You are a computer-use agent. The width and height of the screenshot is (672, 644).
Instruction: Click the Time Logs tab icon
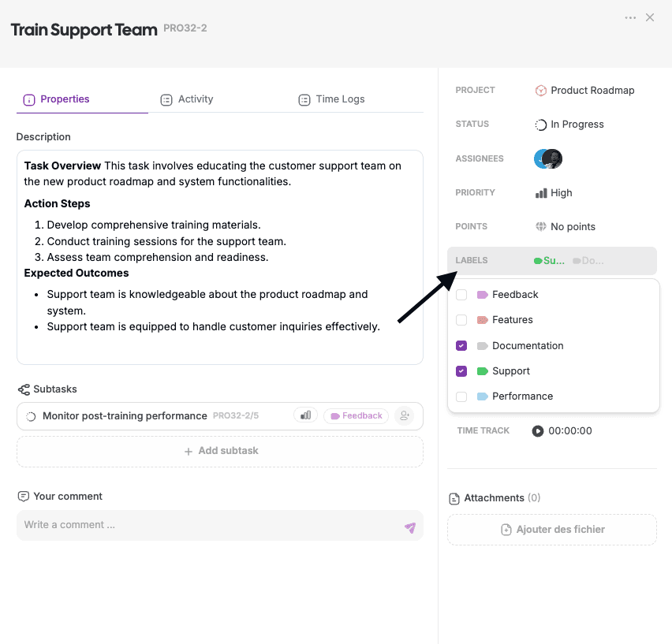(304, 100)
